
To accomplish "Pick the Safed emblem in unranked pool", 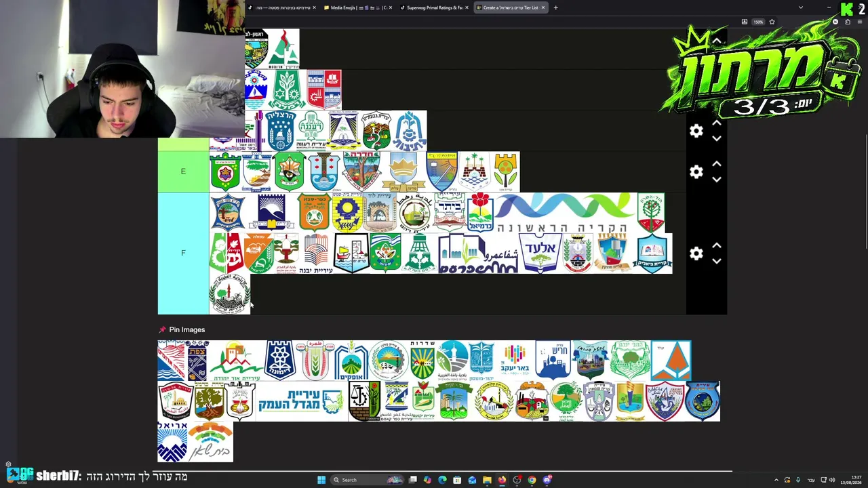I will click(197, 361).
